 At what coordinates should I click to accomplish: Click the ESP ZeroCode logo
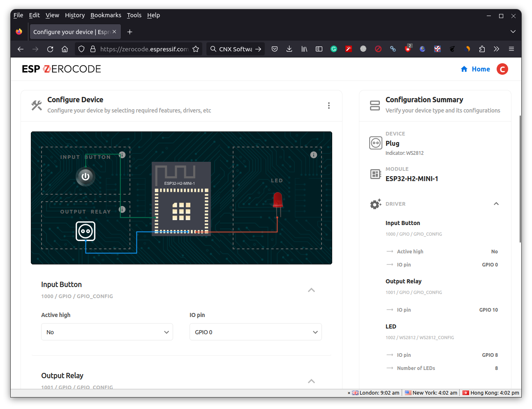coord(61,69)
